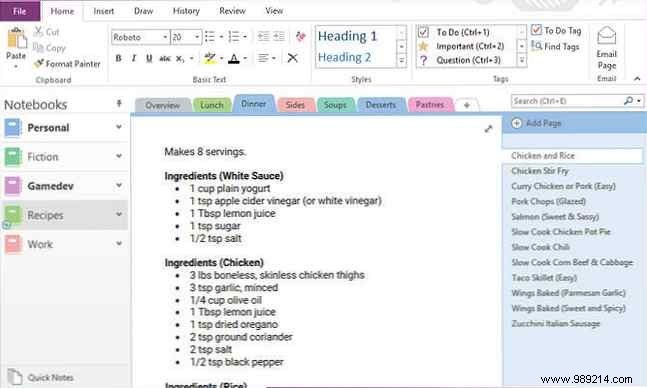
Task: Switch to the View ribbon tab
Action: 274,11
